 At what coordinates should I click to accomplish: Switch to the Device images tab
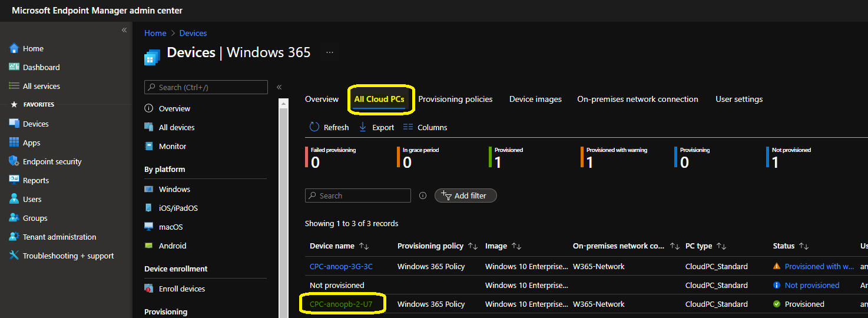click(535, 99)
